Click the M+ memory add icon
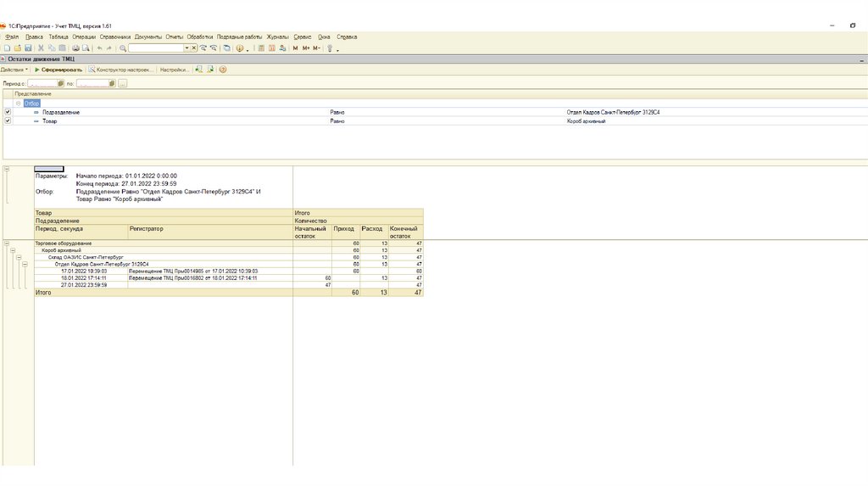Viewport: 868px width, 487px height. click(305, 48)
